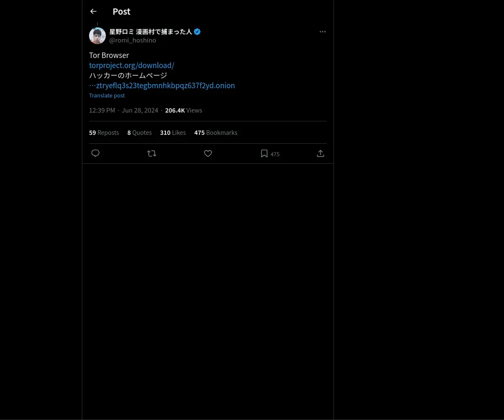View the 8 Quotes list
This screenshot has width=504, height=420.
(139, 132)
